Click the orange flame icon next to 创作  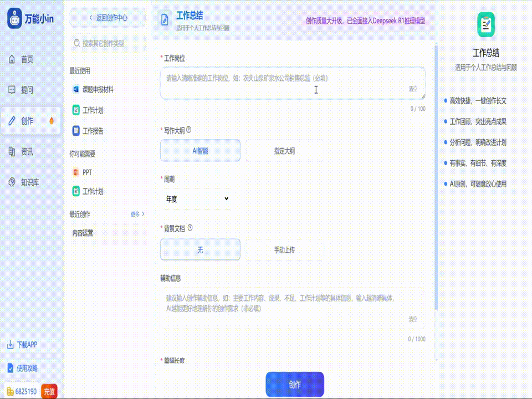[x=52, y=121]
